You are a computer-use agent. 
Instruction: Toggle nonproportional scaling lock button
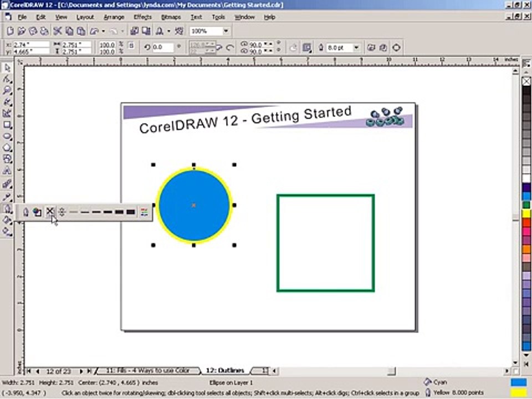coord(131,45)
